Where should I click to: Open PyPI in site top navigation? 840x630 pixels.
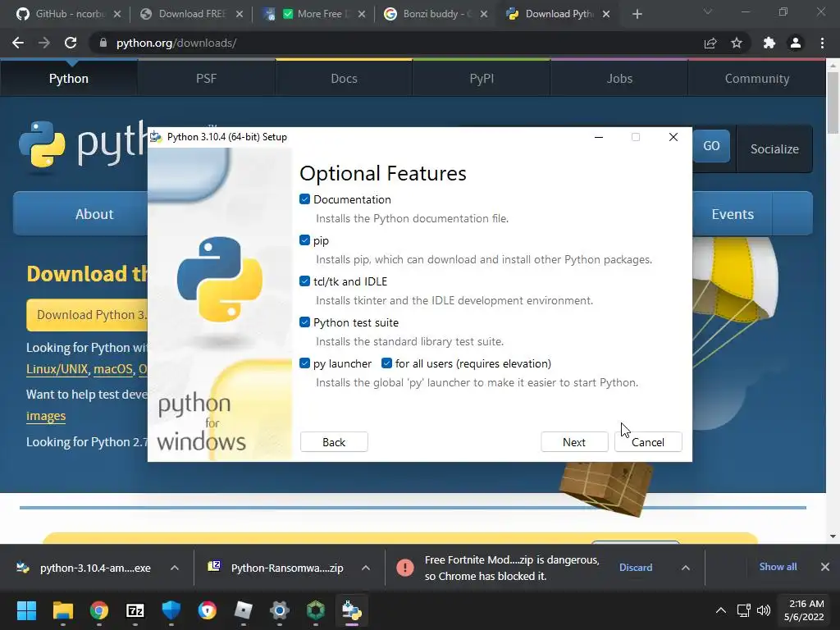(482, 78)
